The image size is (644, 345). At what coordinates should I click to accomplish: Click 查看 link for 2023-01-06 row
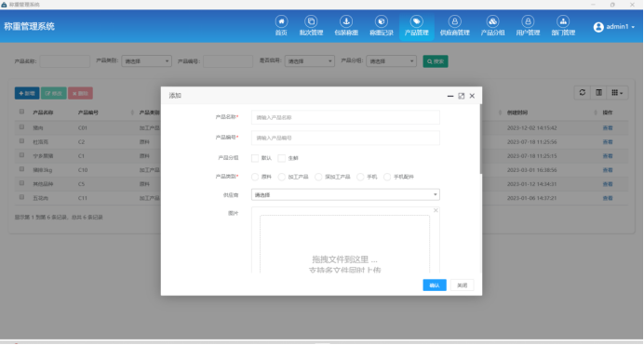[x=608, y=198]
